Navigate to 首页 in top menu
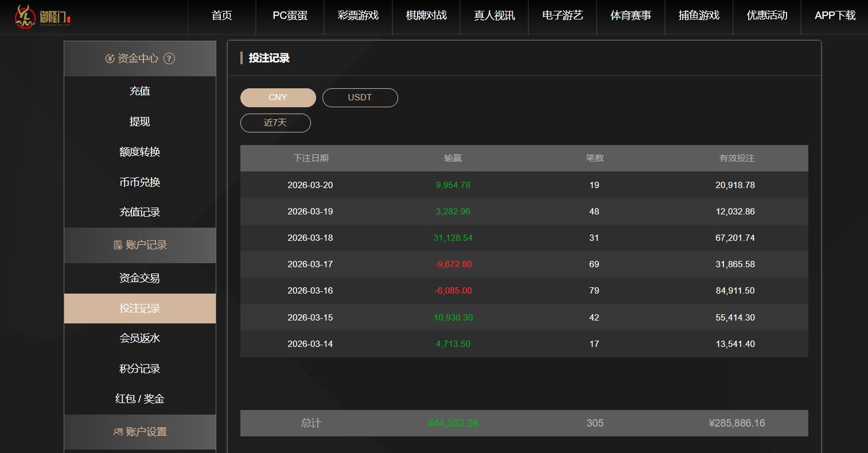 [221, 16]
